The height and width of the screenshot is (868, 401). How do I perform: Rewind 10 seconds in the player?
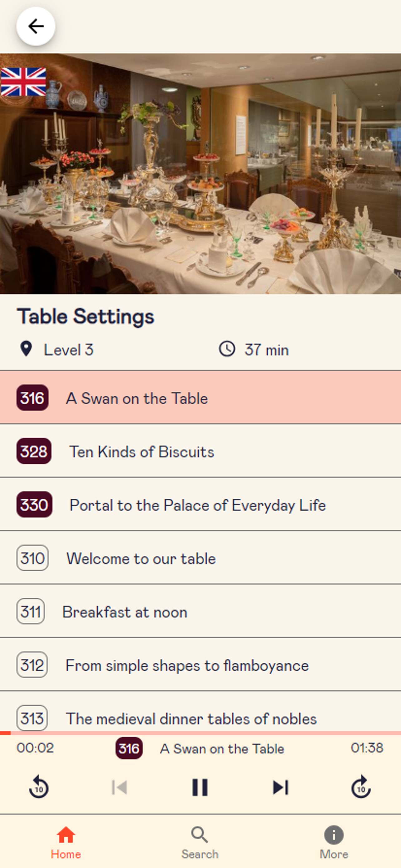click(x=39, y=787)
